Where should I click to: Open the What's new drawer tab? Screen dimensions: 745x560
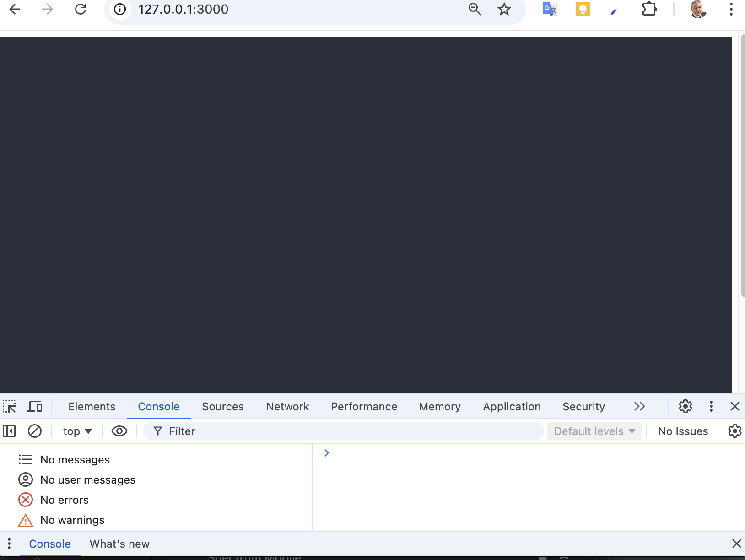119,544
